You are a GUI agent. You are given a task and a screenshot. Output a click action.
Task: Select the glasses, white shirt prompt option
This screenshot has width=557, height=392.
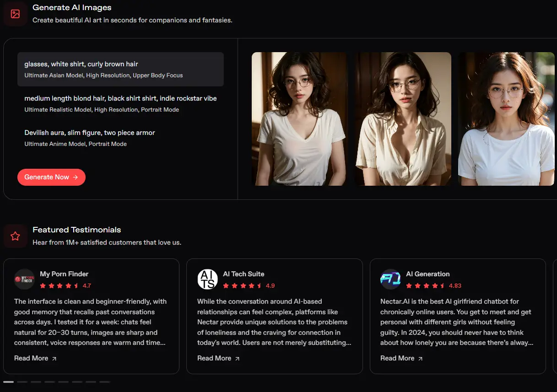(x=120, y=69)
